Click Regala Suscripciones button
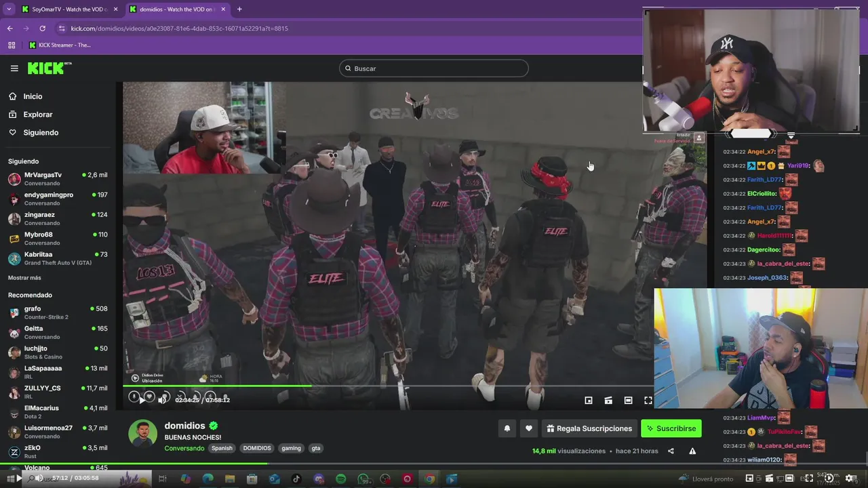 point(589,428)
